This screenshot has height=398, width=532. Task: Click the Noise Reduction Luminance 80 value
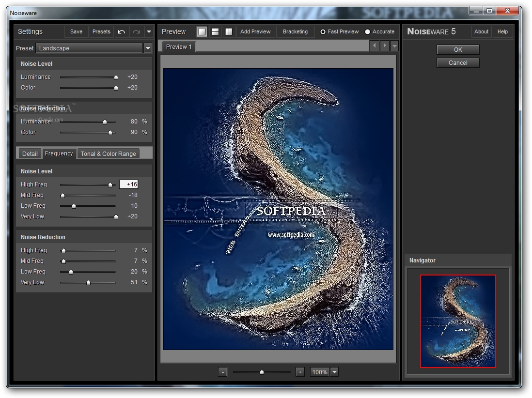[134, 122]
